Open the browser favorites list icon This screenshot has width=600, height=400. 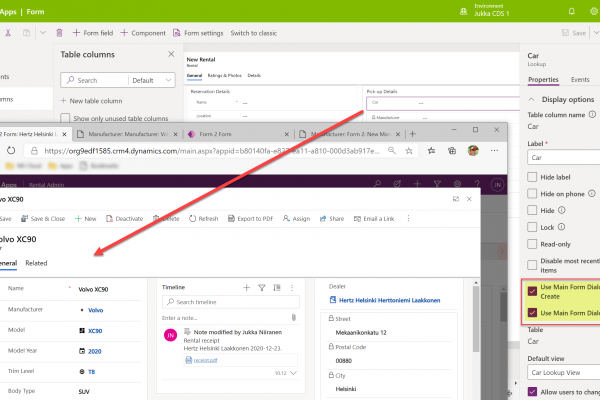pyautogui.click(x=431, y=150)
